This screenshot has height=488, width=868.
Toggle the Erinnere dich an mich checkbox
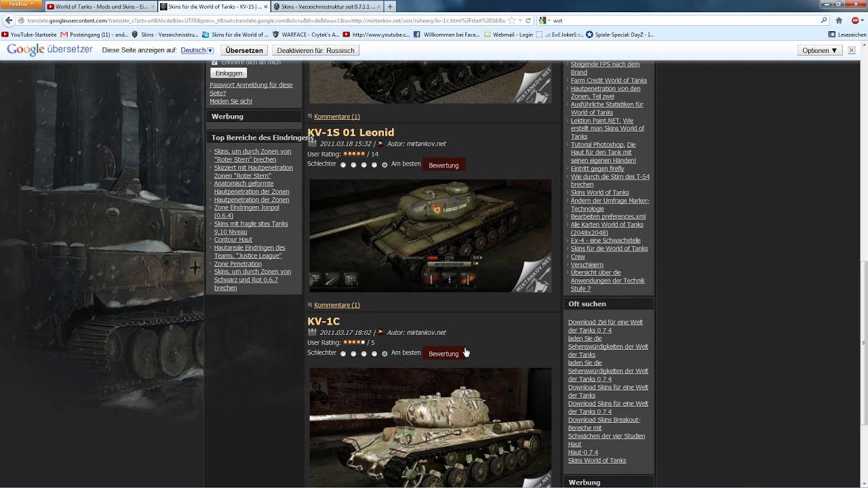(214, 62)
